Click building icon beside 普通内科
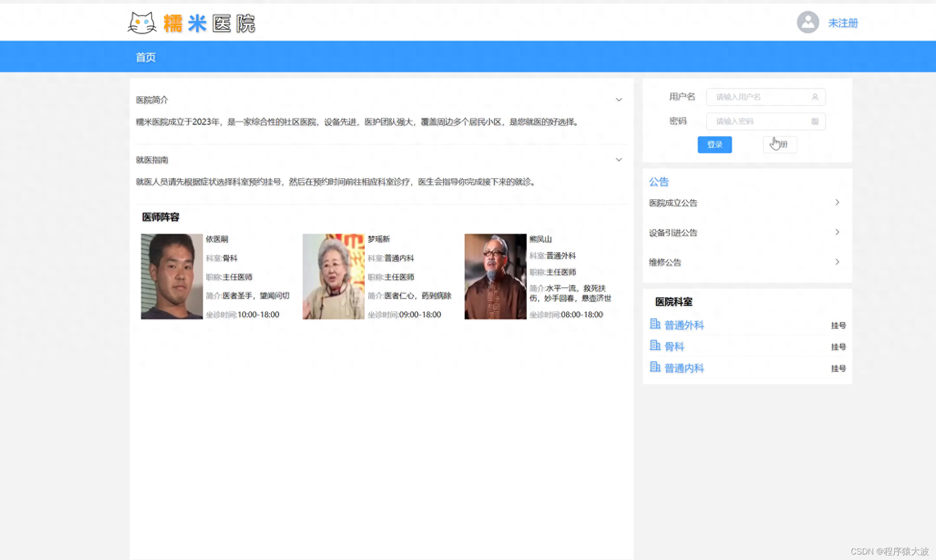936x560 pixels. pyautogui.click(x=655, y=367)
